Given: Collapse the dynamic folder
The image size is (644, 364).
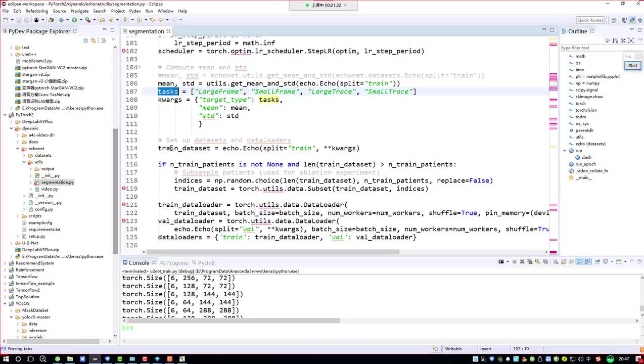Looking at the screenshot, I should (11, 128).
